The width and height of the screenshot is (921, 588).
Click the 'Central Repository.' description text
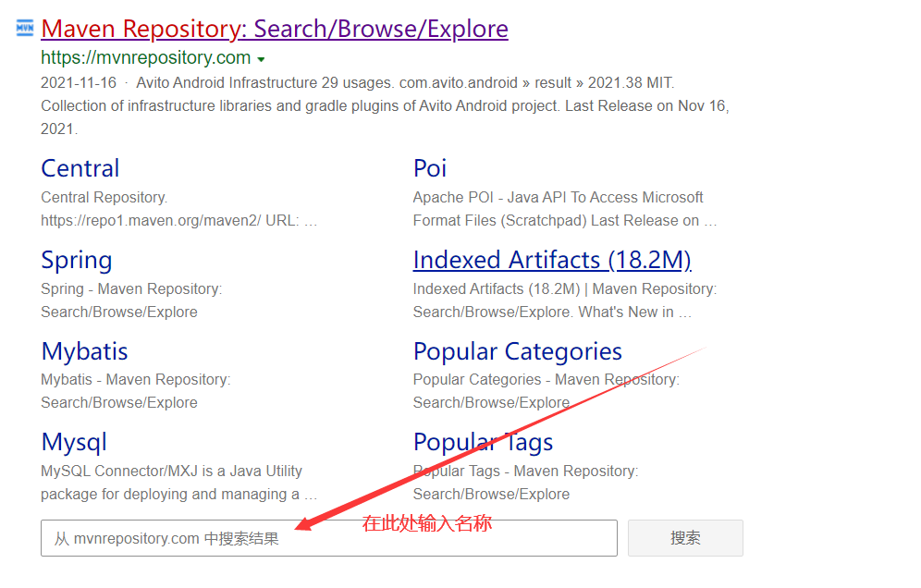[104, 197]
